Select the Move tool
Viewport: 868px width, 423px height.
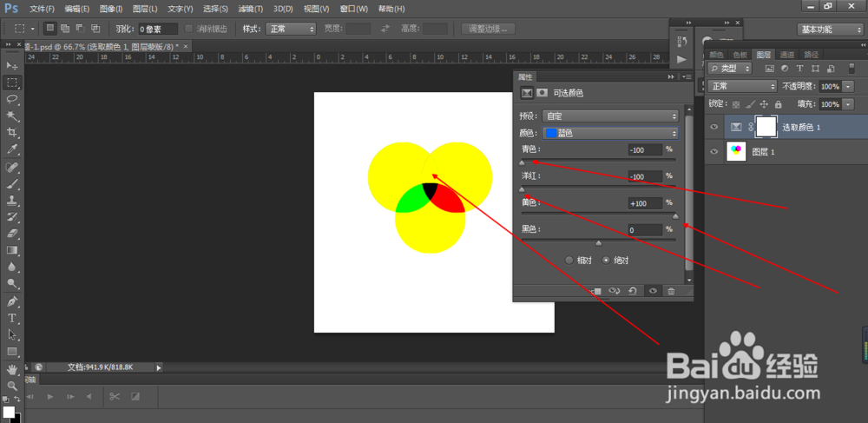[x=11, y=66]
